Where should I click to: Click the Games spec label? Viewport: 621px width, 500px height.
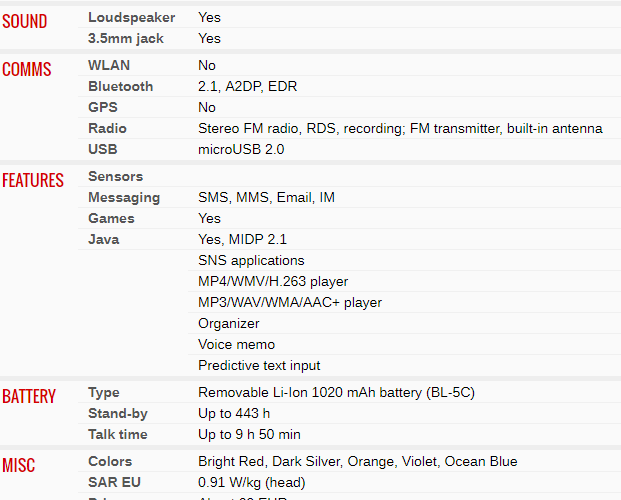[x=111, y=218]
